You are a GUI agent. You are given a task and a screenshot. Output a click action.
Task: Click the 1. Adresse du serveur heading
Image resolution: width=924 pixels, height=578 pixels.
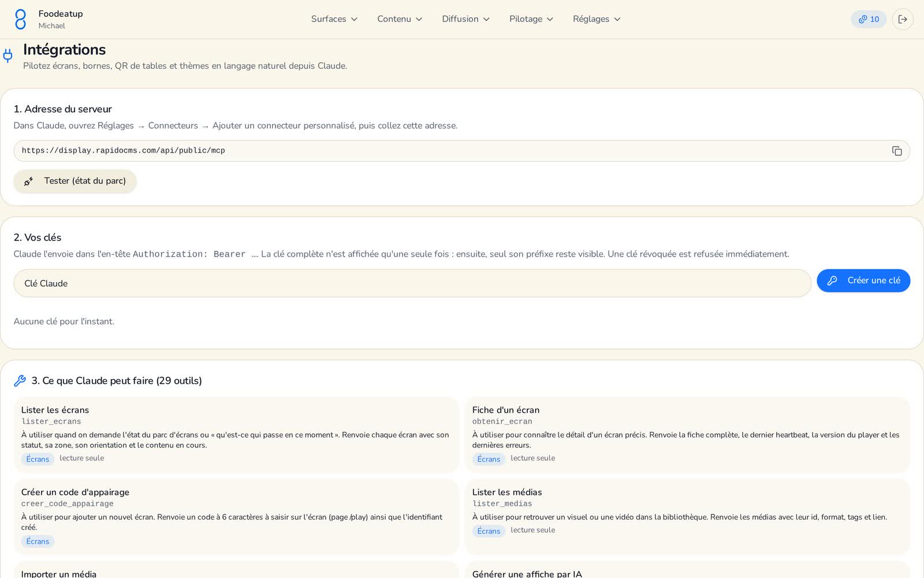pyautogui.click(x=63, y=109)
